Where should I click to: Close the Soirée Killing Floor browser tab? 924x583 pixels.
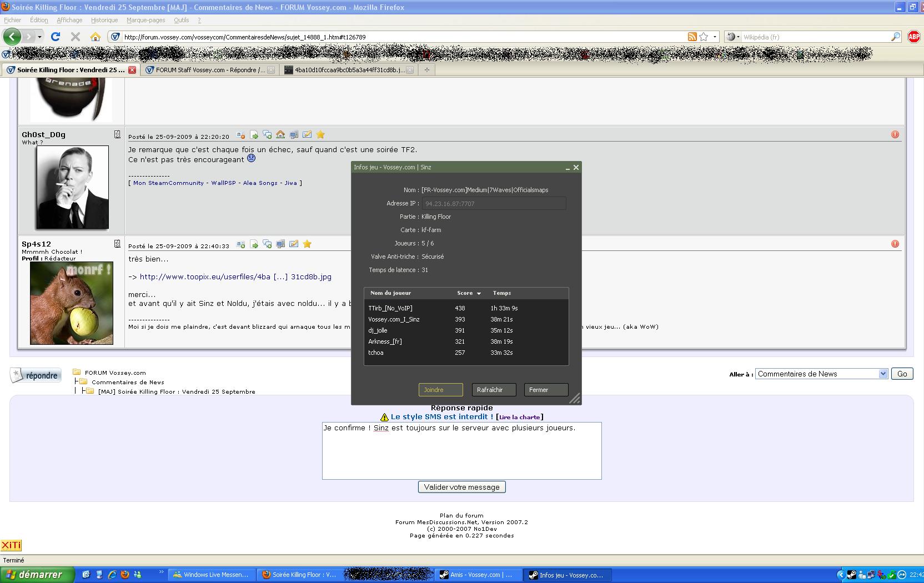pyautogui.click(x=132, y=70)
